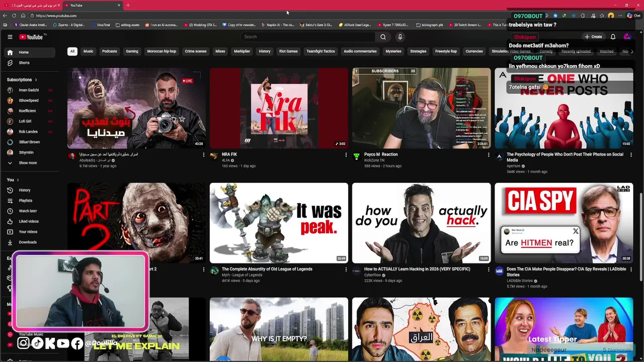Open the CIA SPY video thumbnail
Viewport: 644px width, 362px height.
(563, 223)
